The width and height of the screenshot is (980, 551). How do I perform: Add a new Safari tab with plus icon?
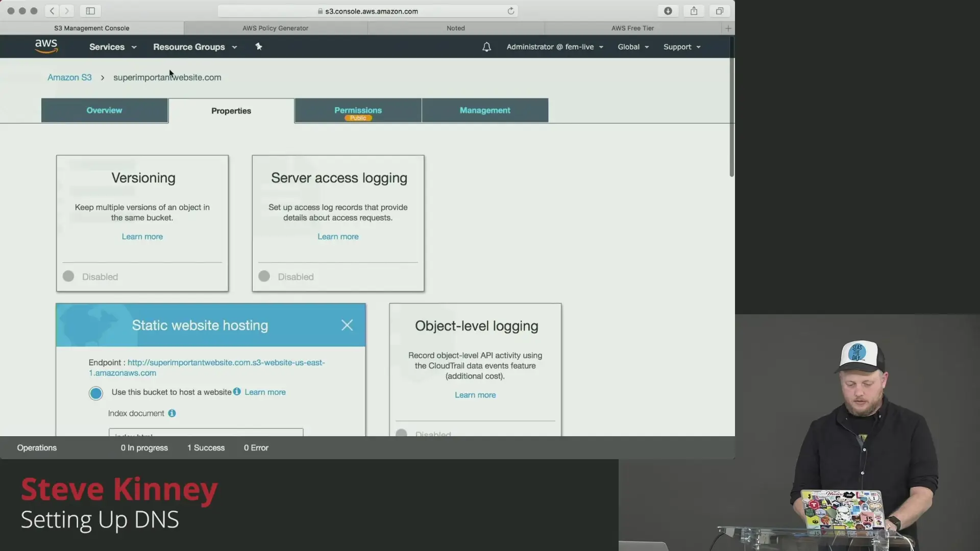coord(728,28)
